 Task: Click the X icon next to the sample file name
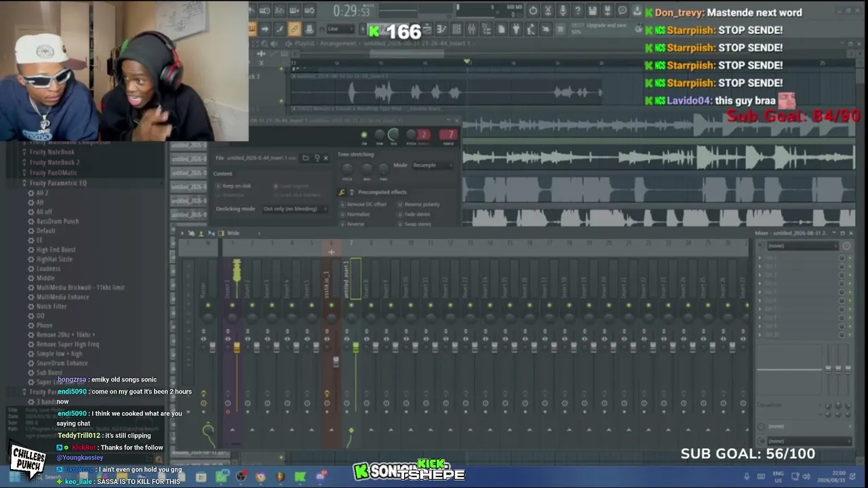[x=325, y=158]
